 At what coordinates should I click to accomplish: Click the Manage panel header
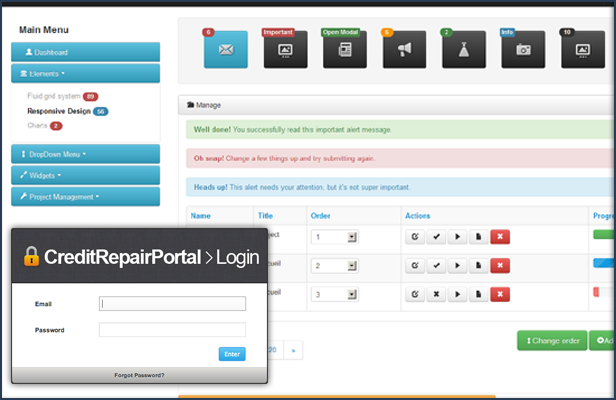tap(396, 105)
